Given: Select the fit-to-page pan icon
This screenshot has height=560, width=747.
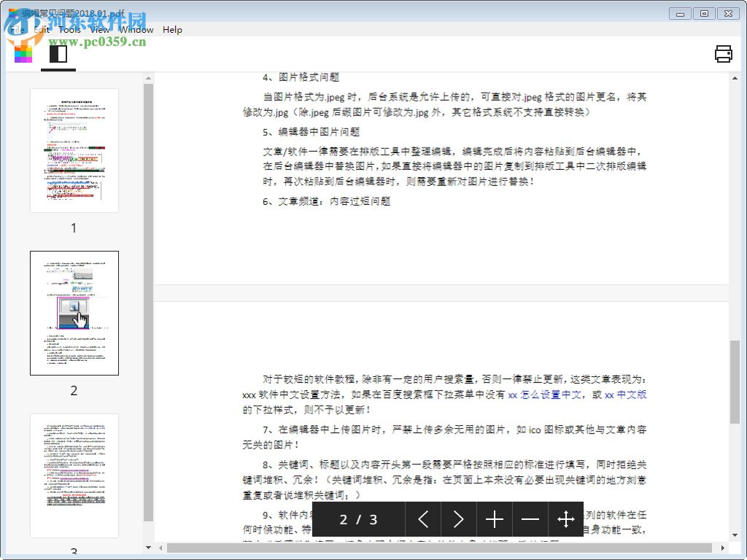Looking at the screenshot, I should 566,519.
